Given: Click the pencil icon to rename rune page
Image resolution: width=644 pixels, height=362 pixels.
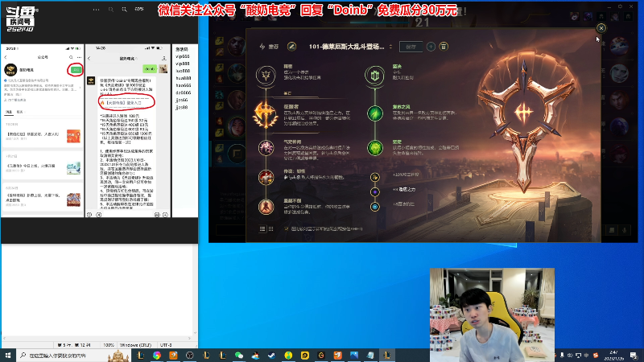Looking at the screenshot, I should pyautogui.click(x=291, y=47).
